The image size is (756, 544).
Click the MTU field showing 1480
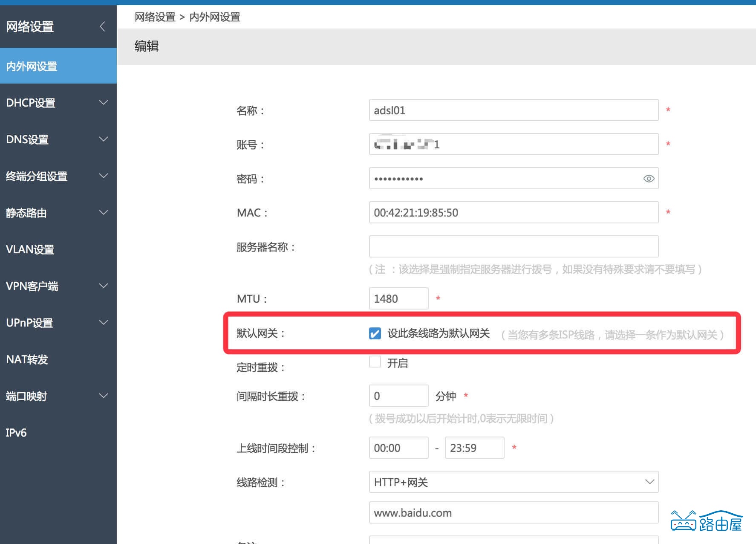tap(398, 298)
